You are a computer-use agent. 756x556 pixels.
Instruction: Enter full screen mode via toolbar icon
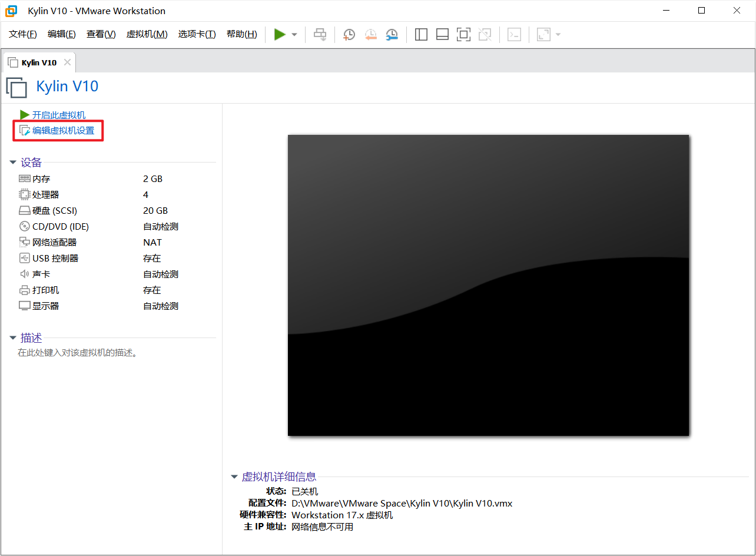coord(463,34)
